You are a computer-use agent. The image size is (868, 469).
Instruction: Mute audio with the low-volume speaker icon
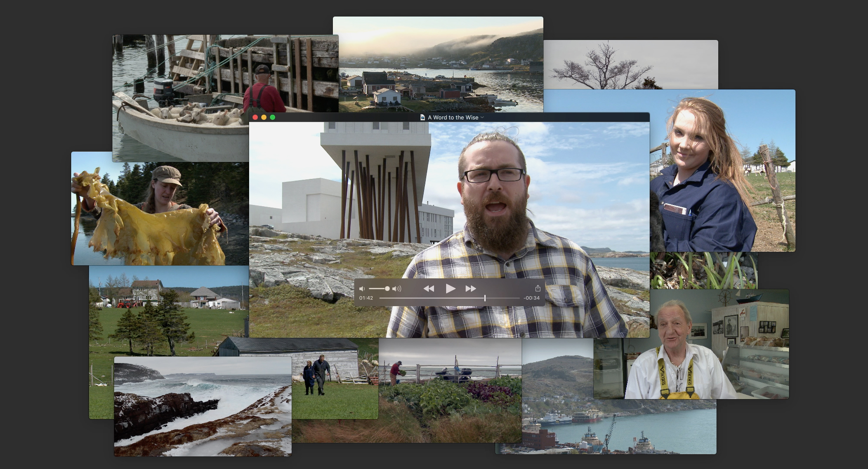(x=362, y=289)
